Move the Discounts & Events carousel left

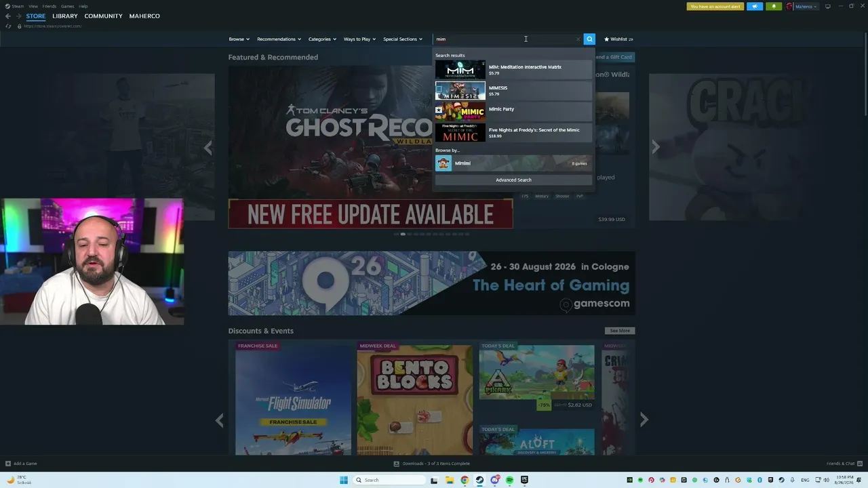[x=219, y=421]
